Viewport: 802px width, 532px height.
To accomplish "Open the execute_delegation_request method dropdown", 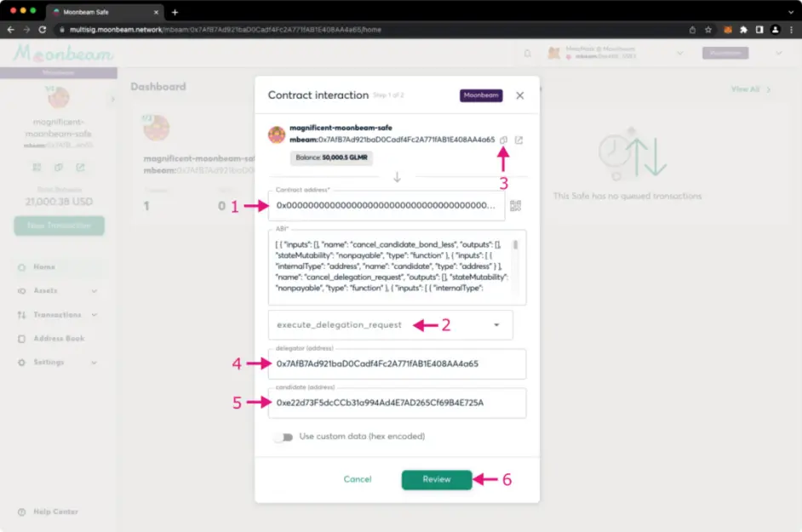I will point(390,325).
